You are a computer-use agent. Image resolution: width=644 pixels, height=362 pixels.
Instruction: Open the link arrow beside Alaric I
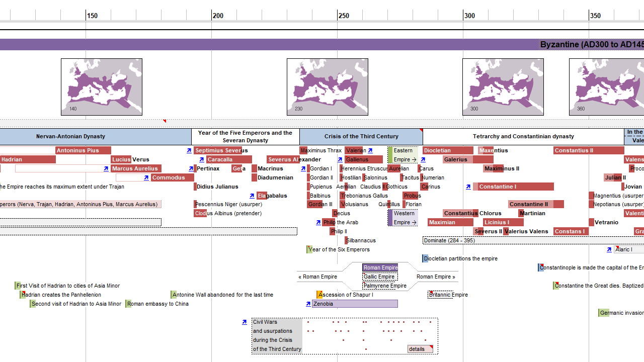click(x=609, y=250)
